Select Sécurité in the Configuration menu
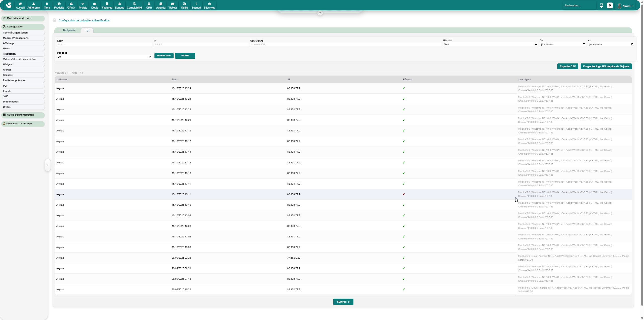Viewport: 644px width, 320px height. pyautogui.click(x=8, y=75)
